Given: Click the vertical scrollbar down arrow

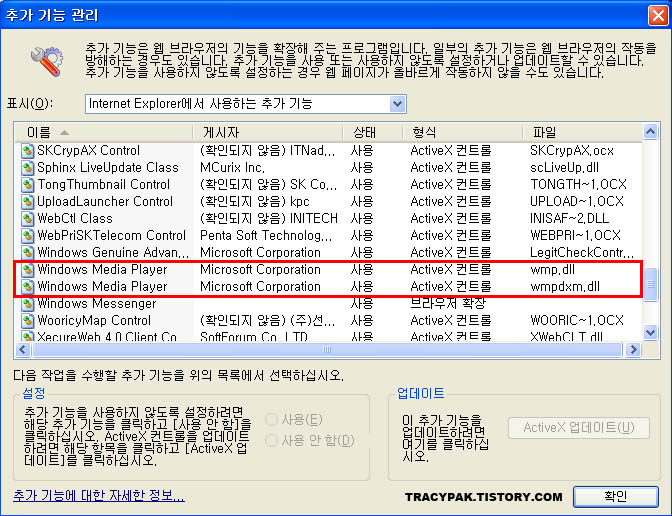Looking at the screenshot, I should (650, 332).
